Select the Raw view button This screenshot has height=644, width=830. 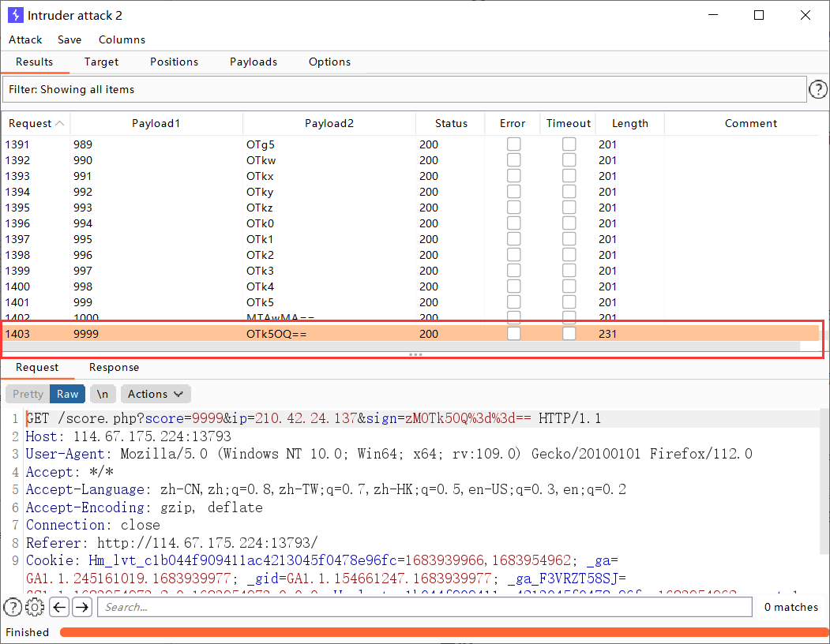click(x=68, y=394)
